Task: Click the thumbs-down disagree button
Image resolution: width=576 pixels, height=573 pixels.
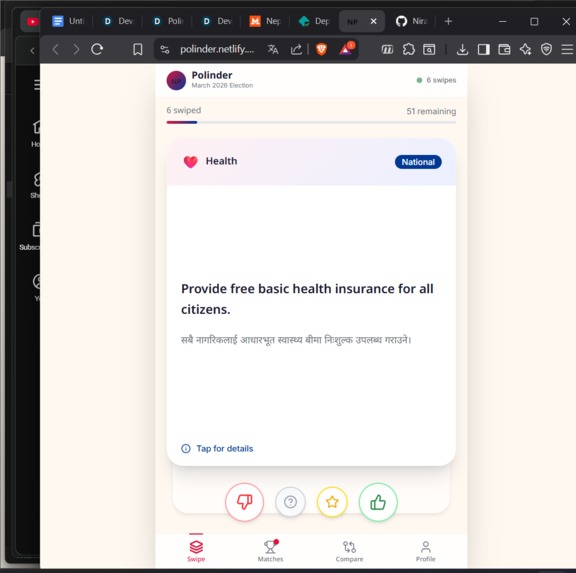Action: coord(244,502)
